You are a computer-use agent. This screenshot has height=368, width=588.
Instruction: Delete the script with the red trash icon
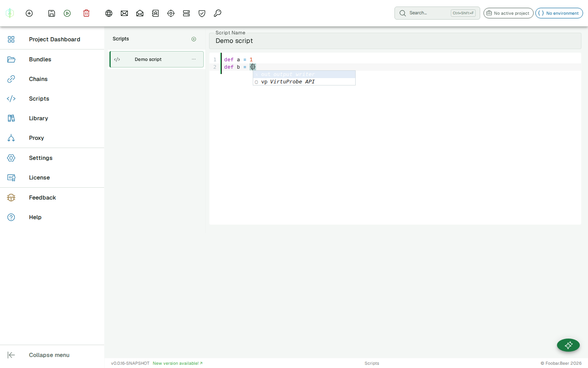point(86,13)
